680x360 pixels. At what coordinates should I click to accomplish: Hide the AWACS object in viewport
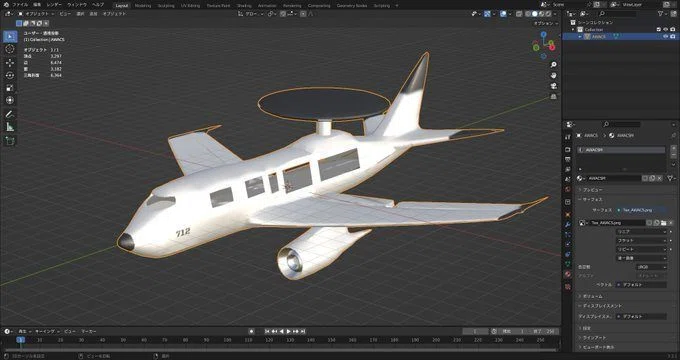coord(666,37)
